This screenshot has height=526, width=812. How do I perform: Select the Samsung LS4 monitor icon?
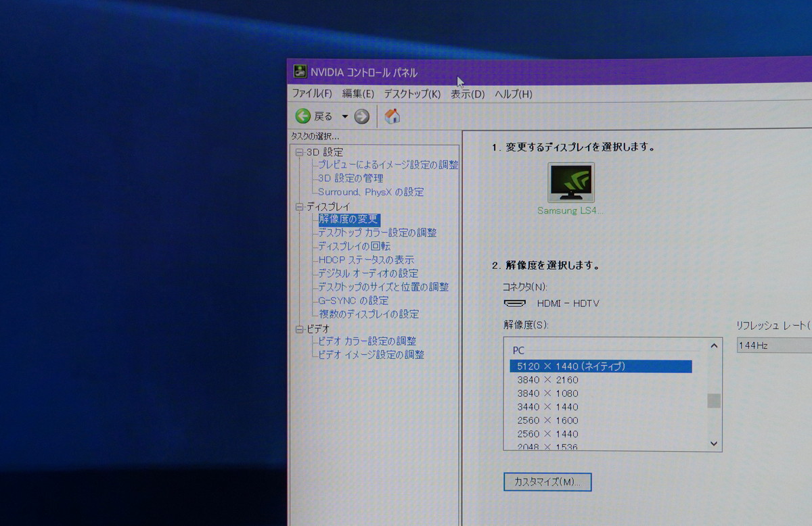[570, 182]
